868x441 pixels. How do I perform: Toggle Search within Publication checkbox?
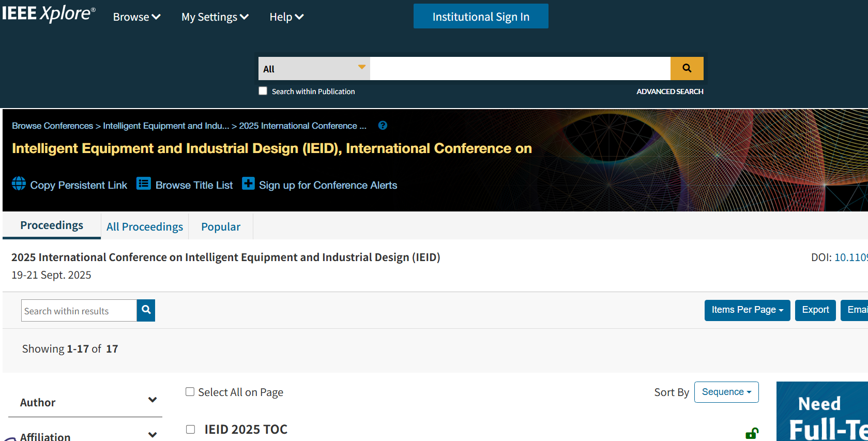[x=263, y=91]
